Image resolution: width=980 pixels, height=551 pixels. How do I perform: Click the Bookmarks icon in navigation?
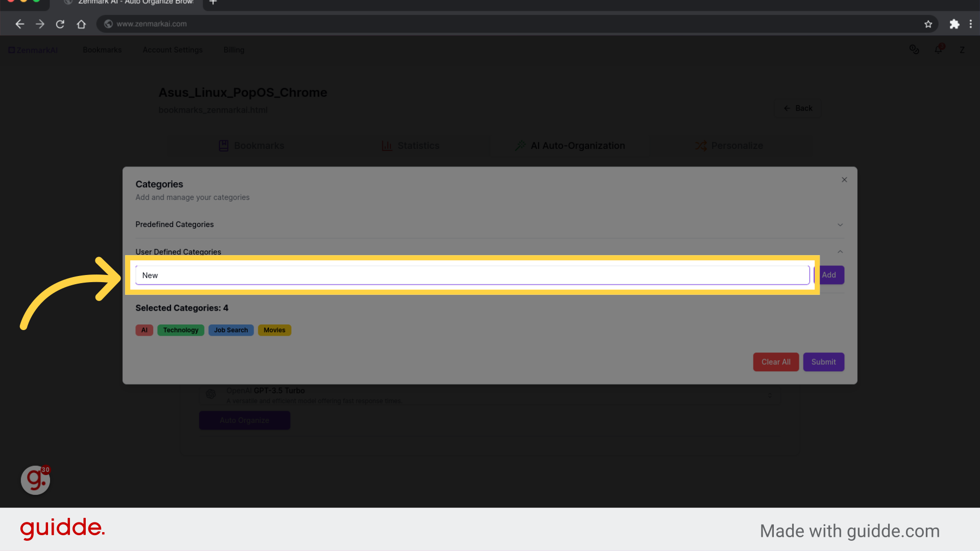(x=102, y=50)
